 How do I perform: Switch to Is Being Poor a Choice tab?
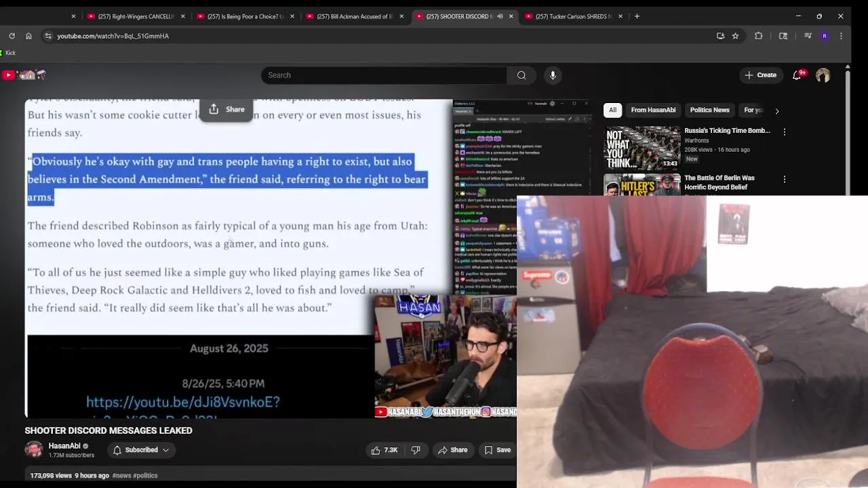245,16
